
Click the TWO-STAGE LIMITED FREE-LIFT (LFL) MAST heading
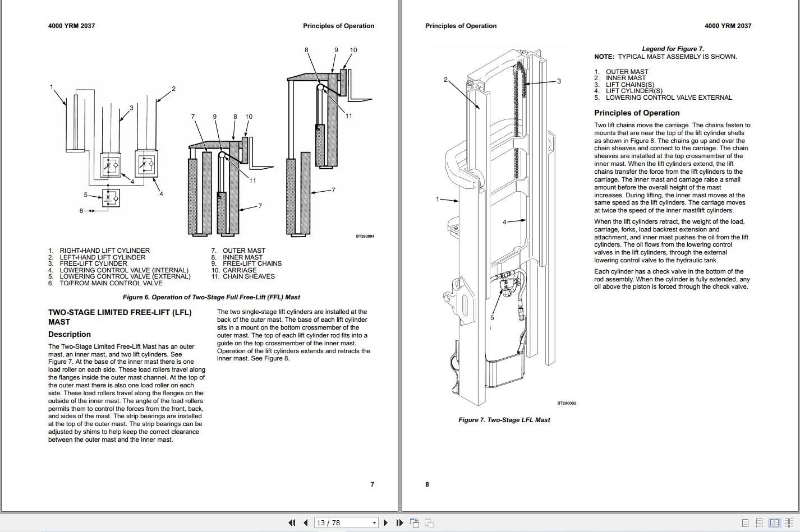pos(120,317)
